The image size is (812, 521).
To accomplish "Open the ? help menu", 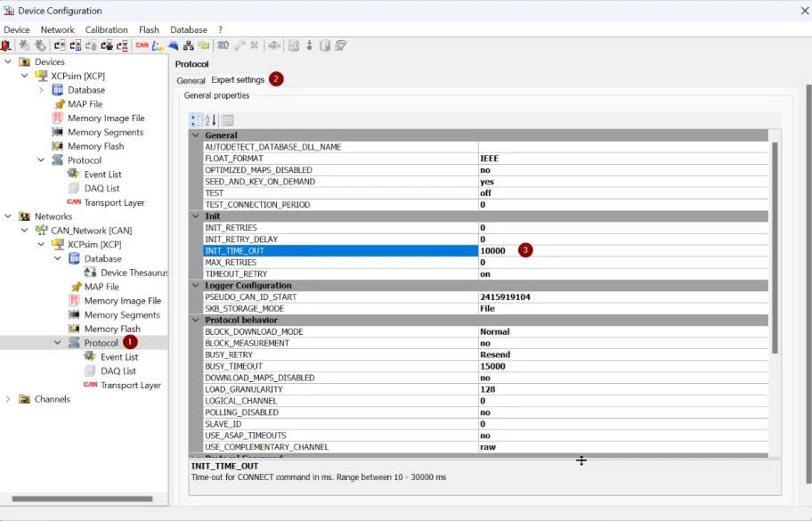I will (x=220, y=29).
